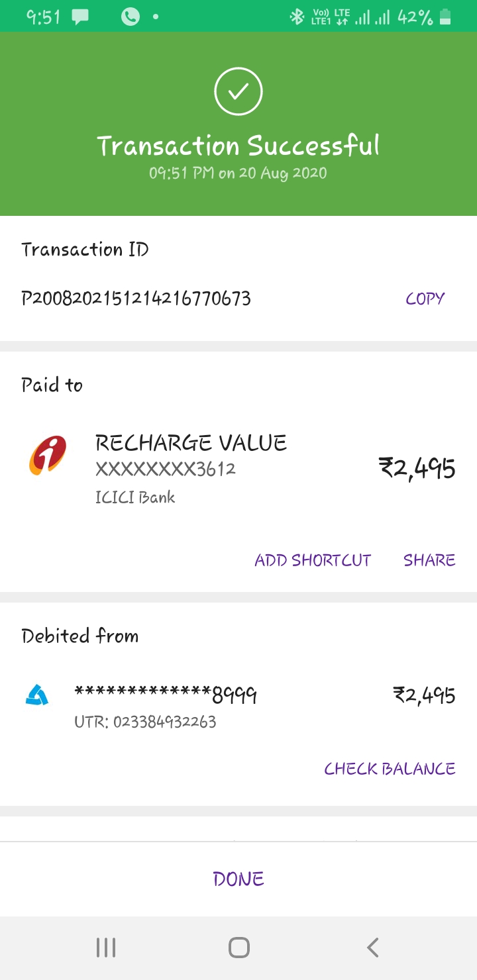Tap the message notification icon in status bar
Screen dimensions: 477x980
tap(80, 17)
